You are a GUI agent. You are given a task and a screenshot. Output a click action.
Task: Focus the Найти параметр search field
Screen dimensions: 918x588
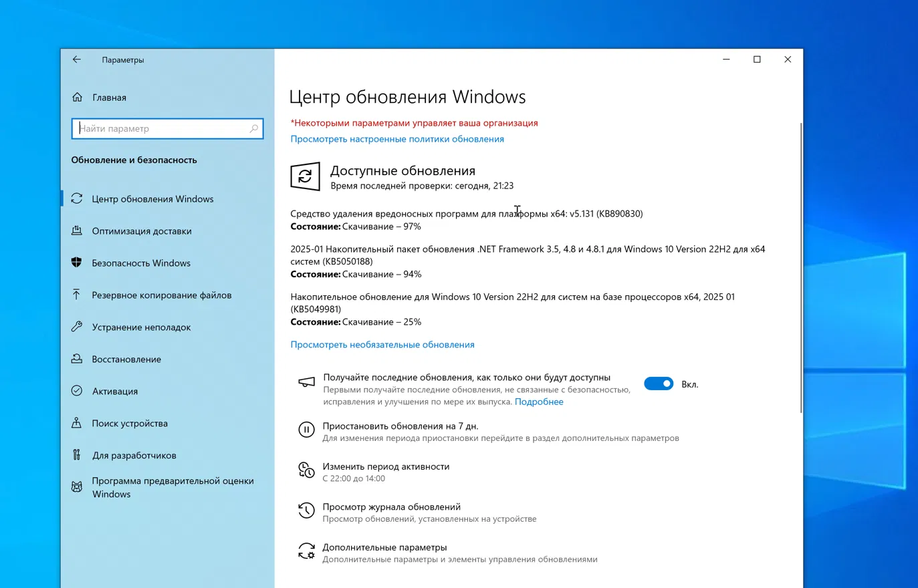click(x=167, y=128)
